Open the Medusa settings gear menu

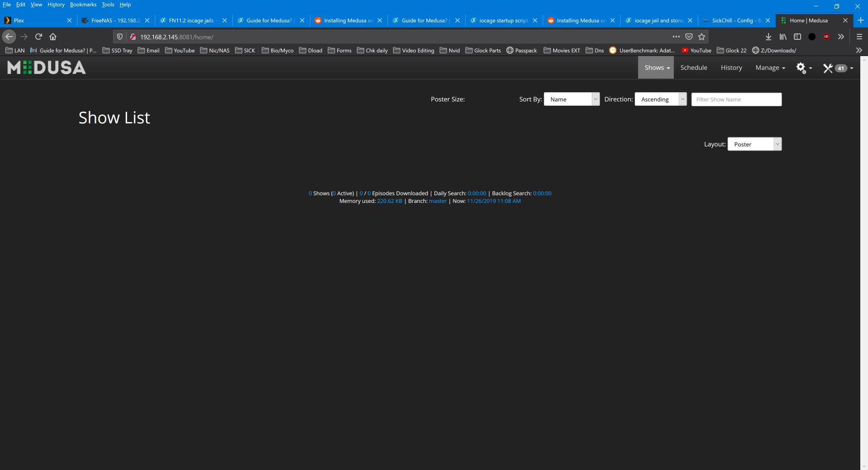tap(804, 68)
